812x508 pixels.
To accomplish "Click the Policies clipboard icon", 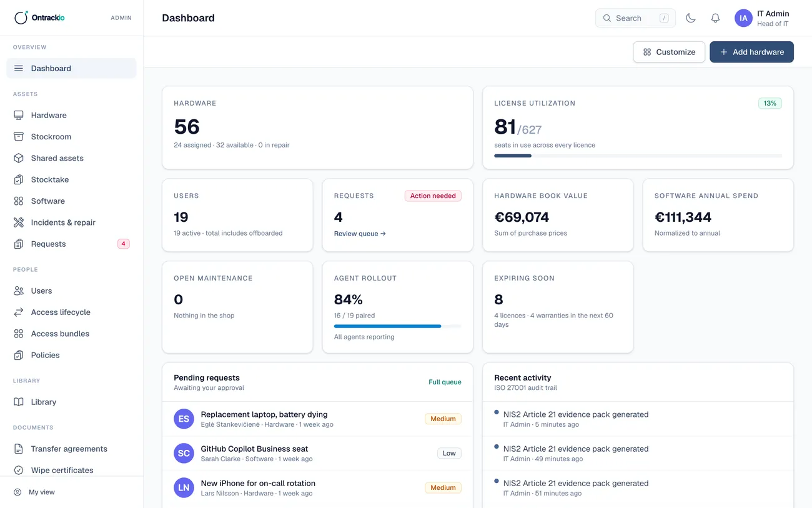I will pyautogui.click(x=19, y=355).
